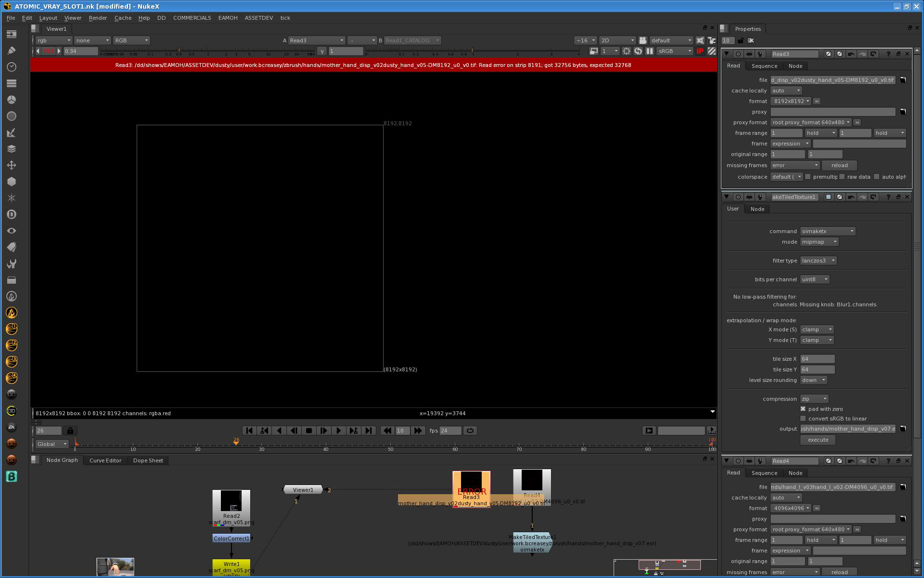924x578 pixels.
Task: Toggle the region of interest icon
Action: pos(627,51)
